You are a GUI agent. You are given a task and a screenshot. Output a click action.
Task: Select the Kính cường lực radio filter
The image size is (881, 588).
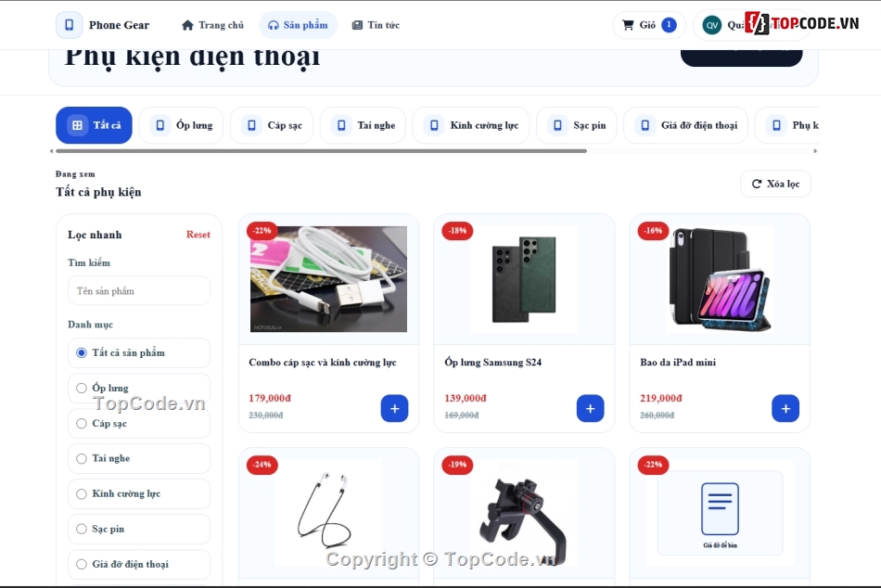pyautogui.click(x=82, y=493)
